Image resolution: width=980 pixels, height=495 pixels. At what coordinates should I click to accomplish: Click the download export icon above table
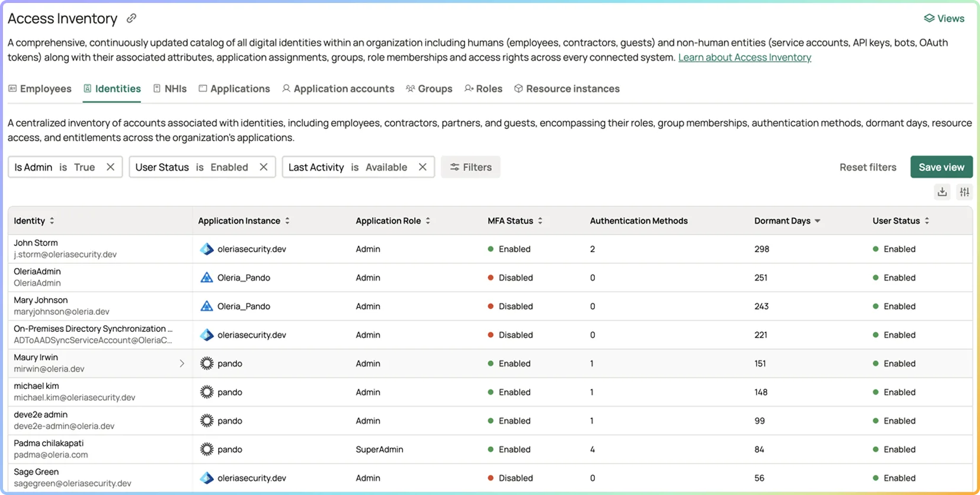pos(942,192)
